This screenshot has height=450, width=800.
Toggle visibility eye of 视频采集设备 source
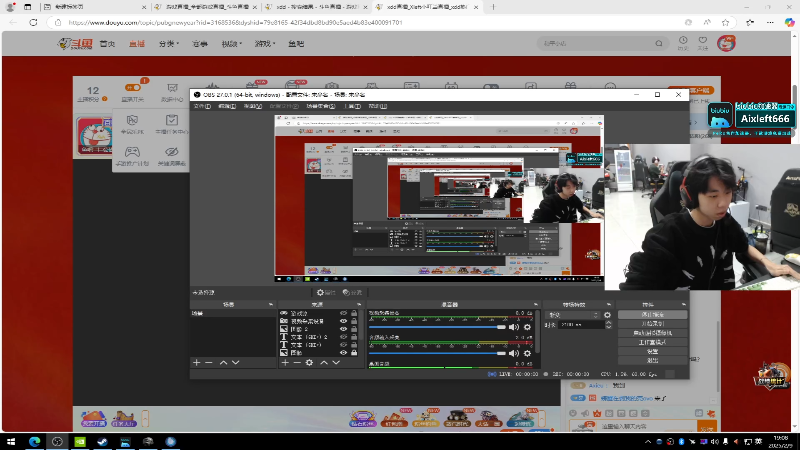pos(343,321)
